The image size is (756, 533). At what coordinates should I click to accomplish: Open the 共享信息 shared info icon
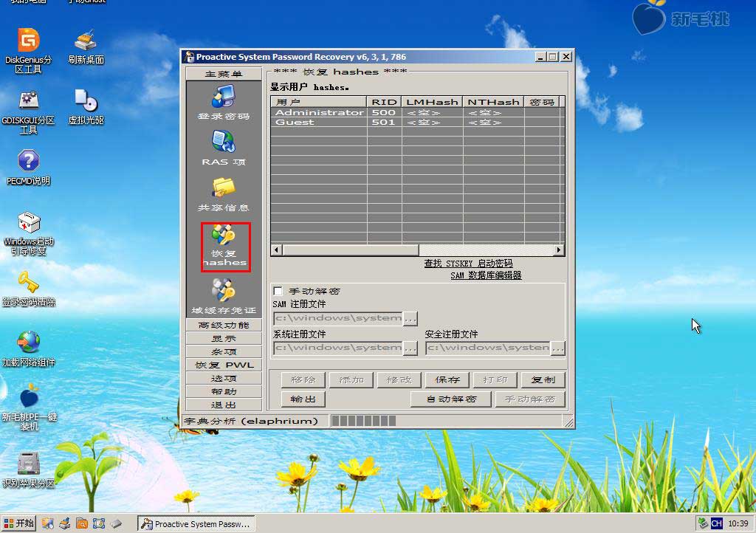[224, 194]
